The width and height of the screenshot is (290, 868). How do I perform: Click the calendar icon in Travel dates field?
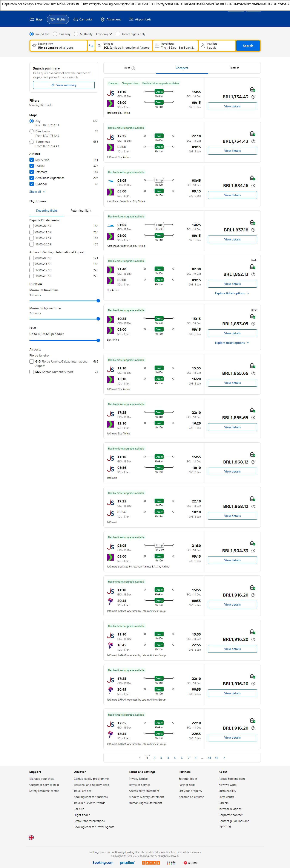pyautogui.click(x=157, y=46)
